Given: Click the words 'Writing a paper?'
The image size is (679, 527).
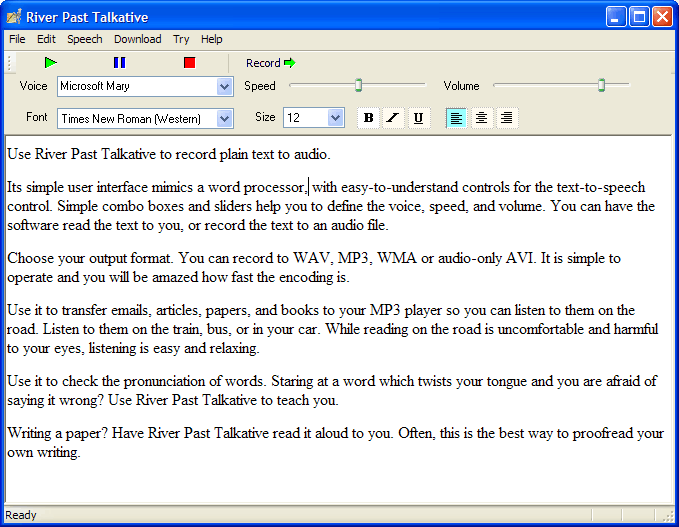Looking at the screenshot, I should point(57,433).
